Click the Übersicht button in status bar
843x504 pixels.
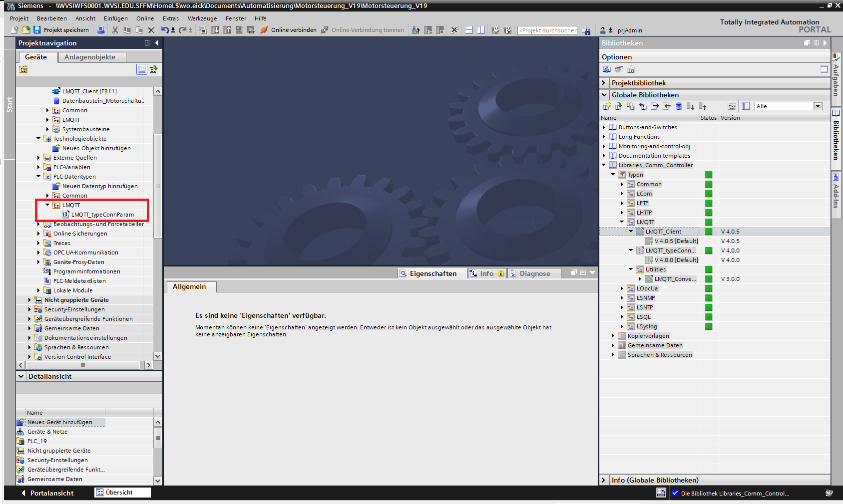click(123, 493)
